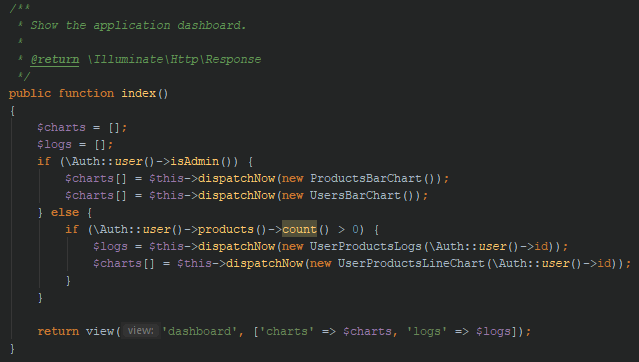Click the 'dashboard' string literal
Image resolution: width=639 pixels, height=362 pixels.
pos(199,331)
